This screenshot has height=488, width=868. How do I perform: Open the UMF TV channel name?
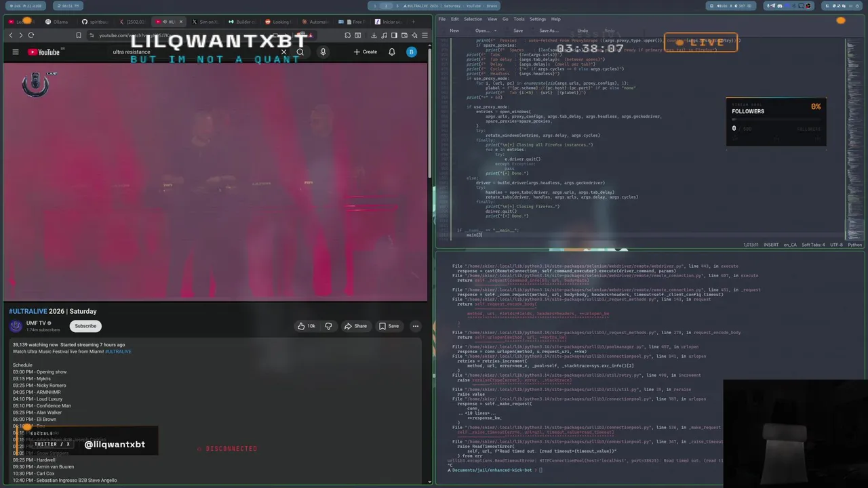tap(37, 323)
